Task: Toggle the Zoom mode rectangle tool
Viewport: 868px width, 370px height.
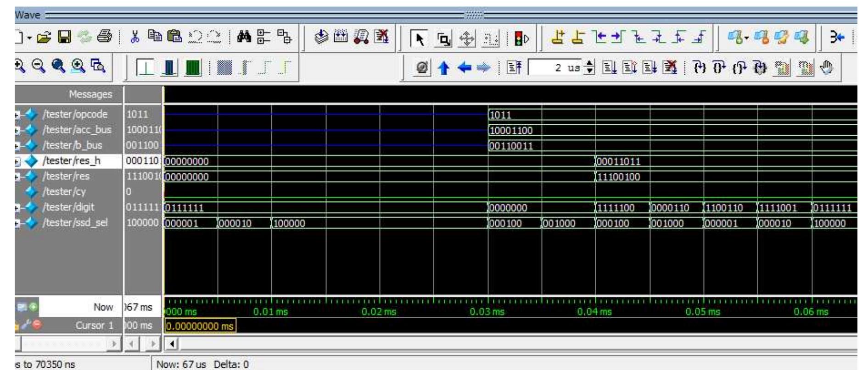Action: coord(443,39)
